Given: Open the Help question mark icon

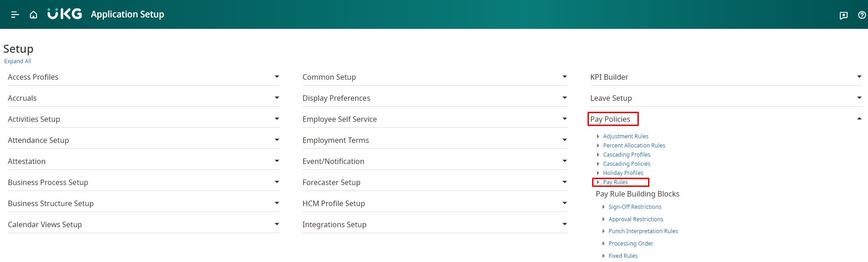Looking at the screenshot, I should 862,15.
